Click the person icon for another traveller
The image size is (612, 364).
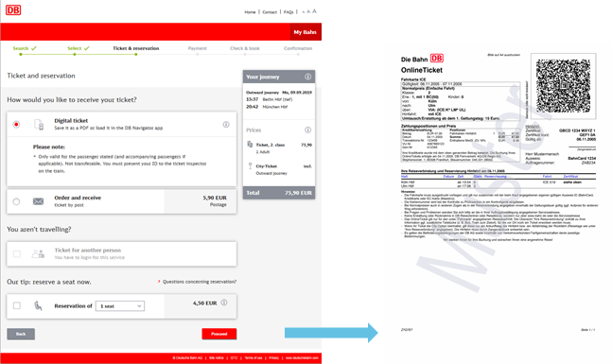[38, 253]
